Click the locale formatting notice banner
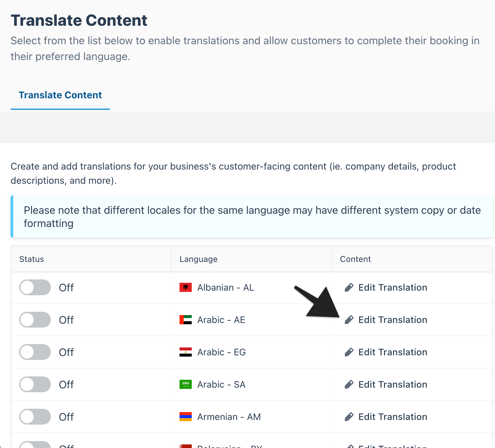 [x=252, y=216]
